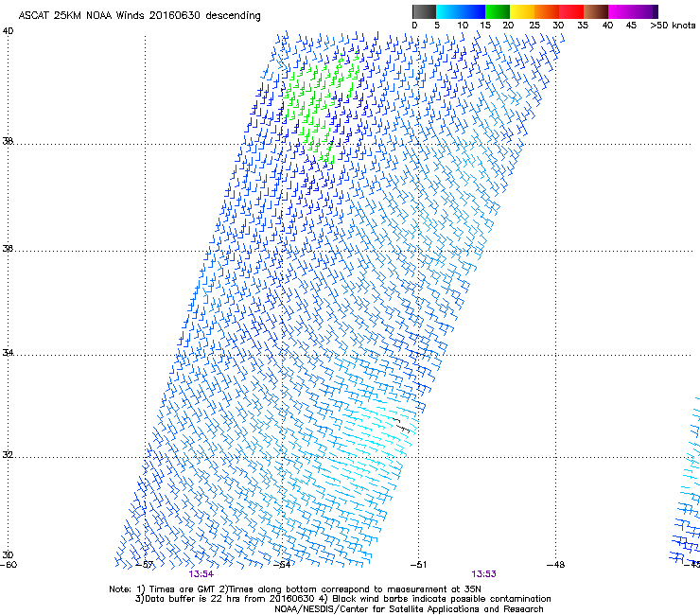Image resolution: width=700 pixels, height=615 pixels.
Task: Pick the green 15–20 knots color bar segment
Action: click(498, 11)
